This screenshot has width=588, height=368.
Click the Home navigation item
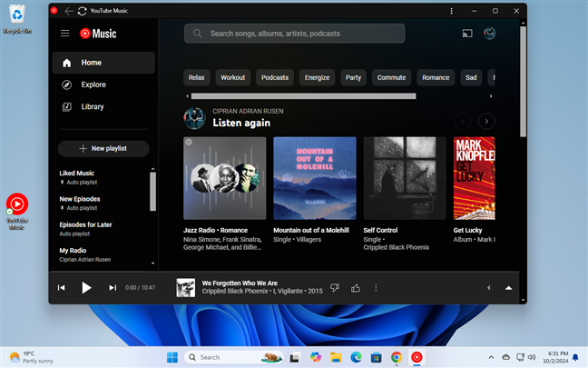(x=103, y=63)
